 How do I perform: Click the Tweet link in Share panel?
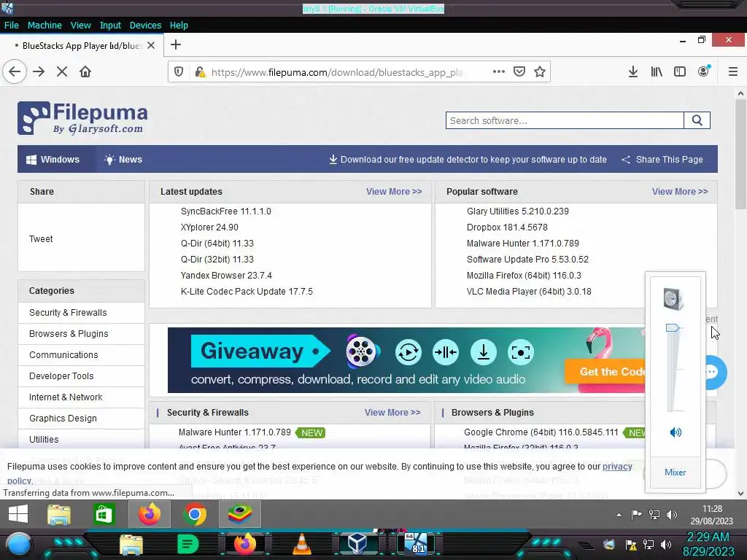(x=41, y=239)
